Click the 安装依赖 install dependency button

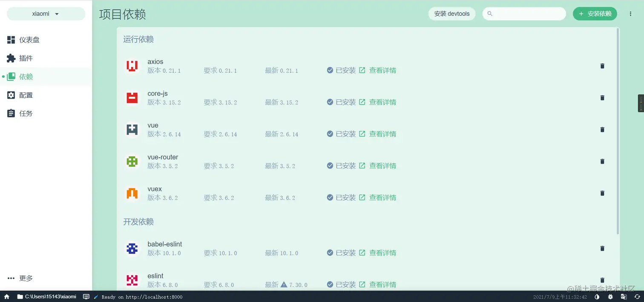coord(595,14)
